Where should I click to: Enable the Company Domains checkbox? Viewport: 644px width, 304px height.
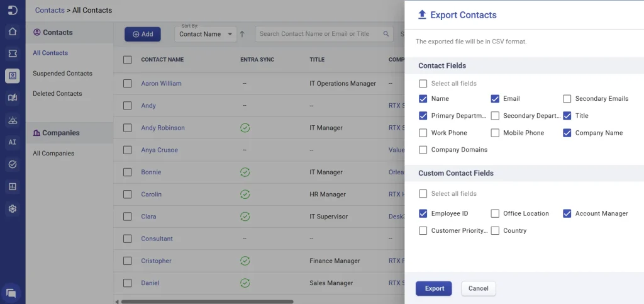point(423,150)
